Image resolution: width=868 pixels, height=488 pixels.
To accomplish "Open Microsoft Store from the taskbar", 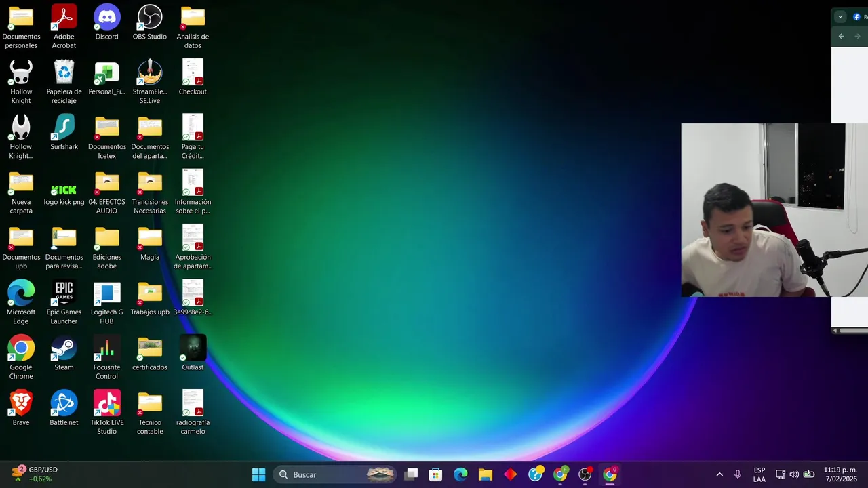I will (435, 474).
